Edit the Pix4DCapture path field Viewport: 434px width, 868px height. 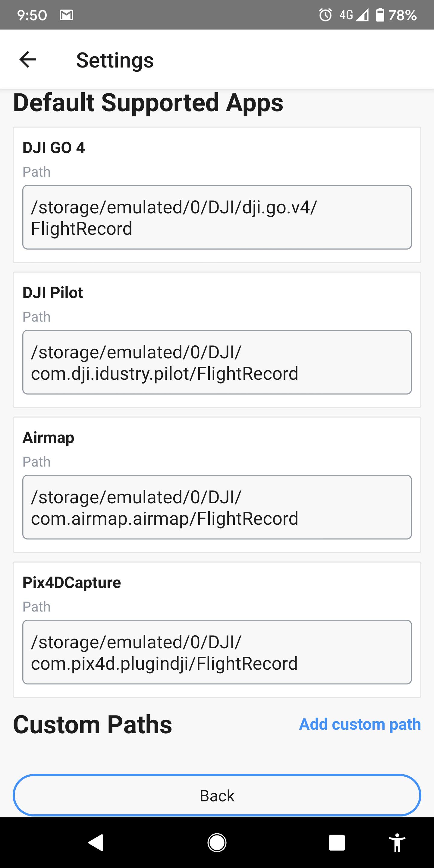217,652
